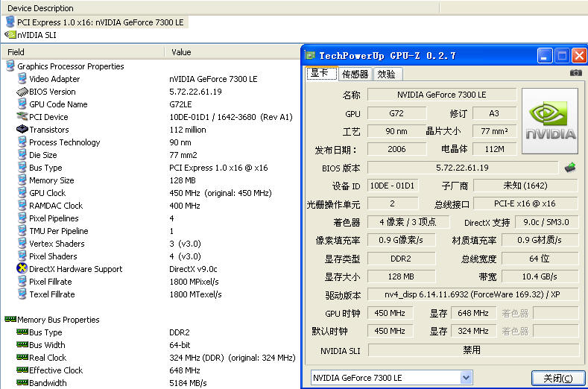The width and height of the screenshot is (588, 389).
Task: Close the GPU-Z window
Action: (579, 56)
